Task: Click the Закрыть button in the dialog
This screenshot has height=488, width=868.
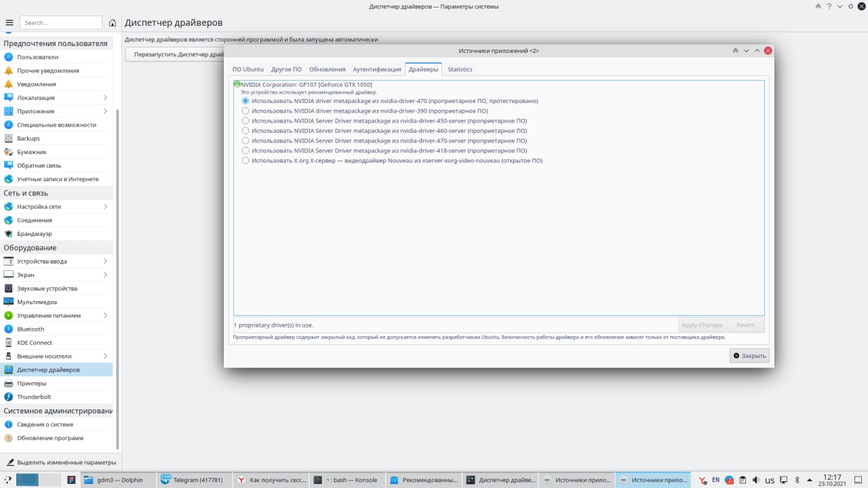Action: tap(749, 356)
